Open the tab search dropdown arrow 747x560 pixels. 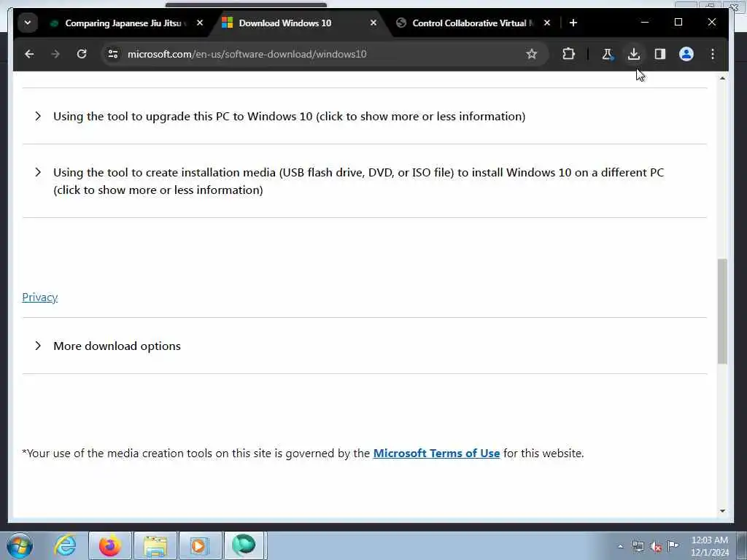(x=28, y=23)
